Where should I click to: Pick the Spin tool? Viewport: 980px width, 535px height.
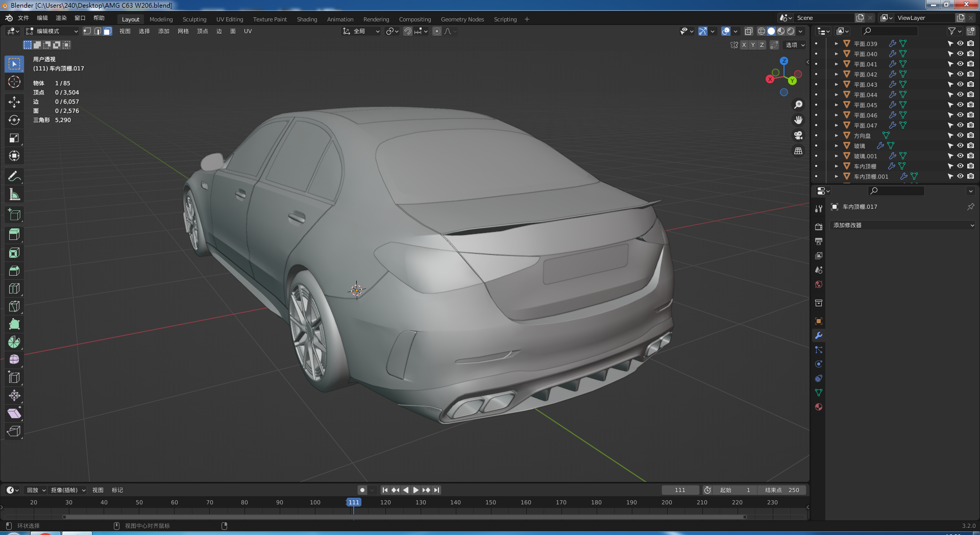click(x=14, y=342)
